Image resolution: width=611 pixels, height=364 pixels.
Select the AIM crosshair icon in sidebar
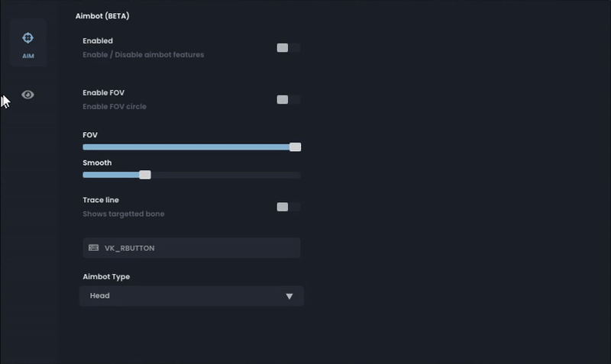coord(27,37)
